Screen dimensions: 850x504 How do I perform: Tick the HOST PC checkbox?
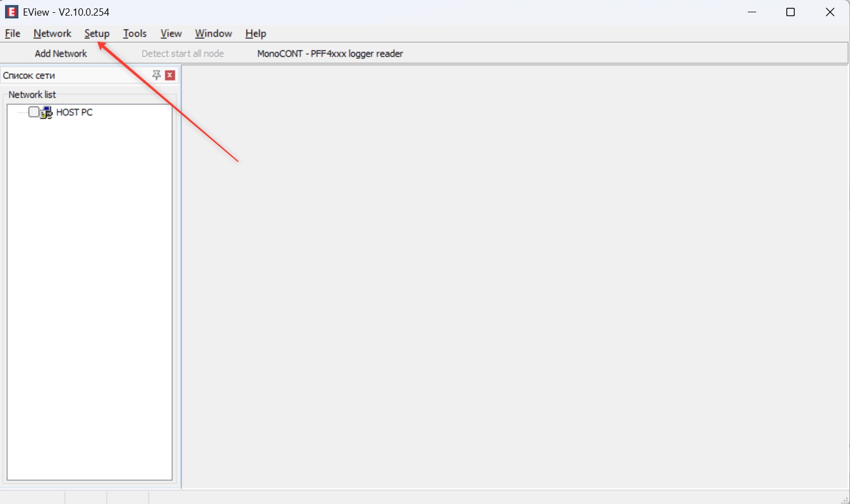coord(34,112)
